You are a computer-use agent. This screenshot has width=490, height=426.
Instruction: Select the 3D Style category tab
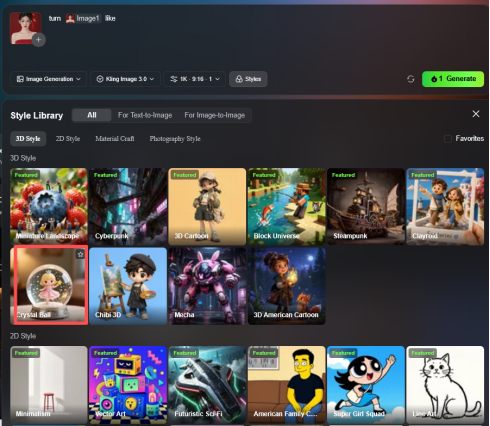(x=28, y=139)
